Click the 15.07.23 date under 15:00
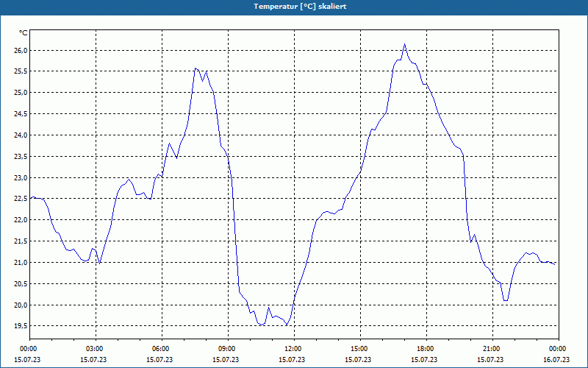Screen dimensions: 588x368 point(358,359)
